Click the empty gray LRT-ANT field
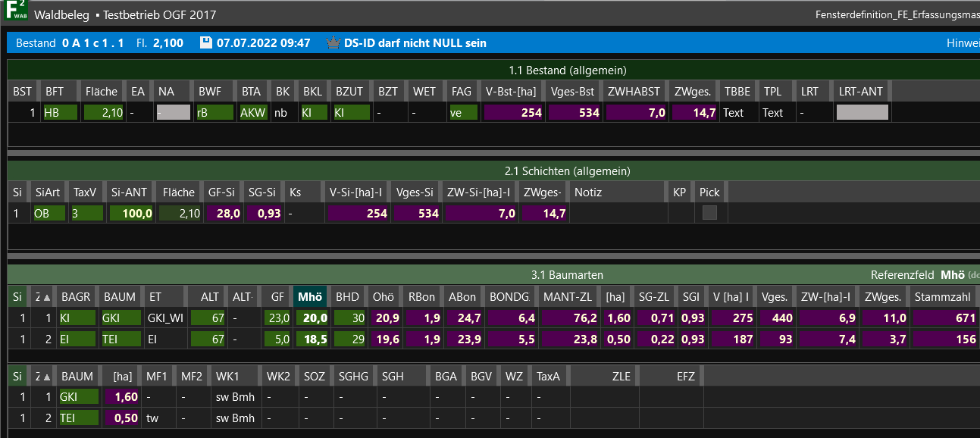Image resolution: width=980 pixels, height=438 pixels. [x=861, y=113]
